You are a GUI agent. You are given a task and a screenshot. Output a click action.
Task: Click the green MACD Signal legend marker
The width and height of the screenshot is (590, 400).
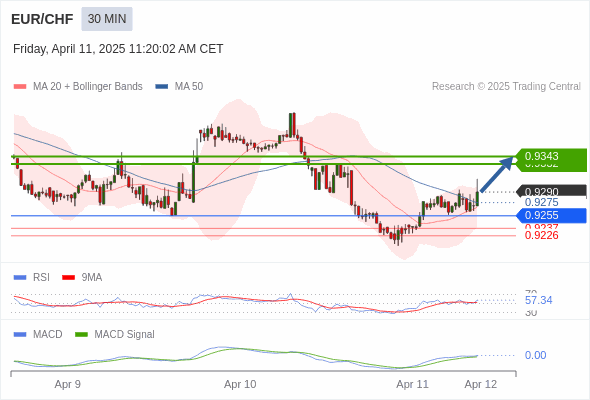pyautogui.click(x=81, y=335)
